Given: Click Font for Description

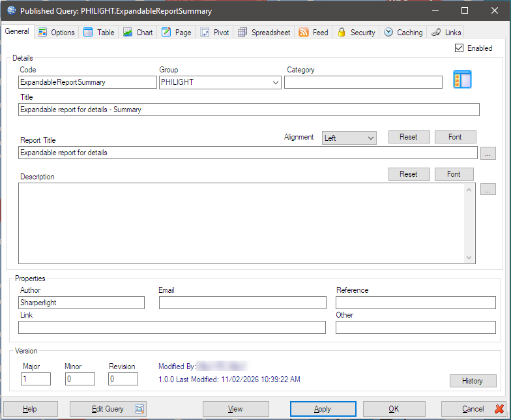Looking at the screenshot, I should tap(454, 174).
